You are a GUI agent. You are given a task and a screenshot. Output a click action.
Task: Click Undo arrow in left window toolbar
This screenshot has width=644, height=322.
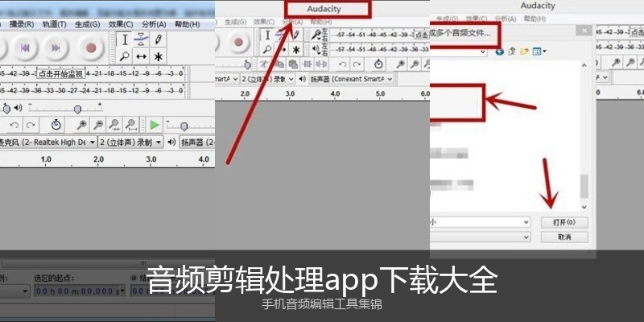[14, 125]
